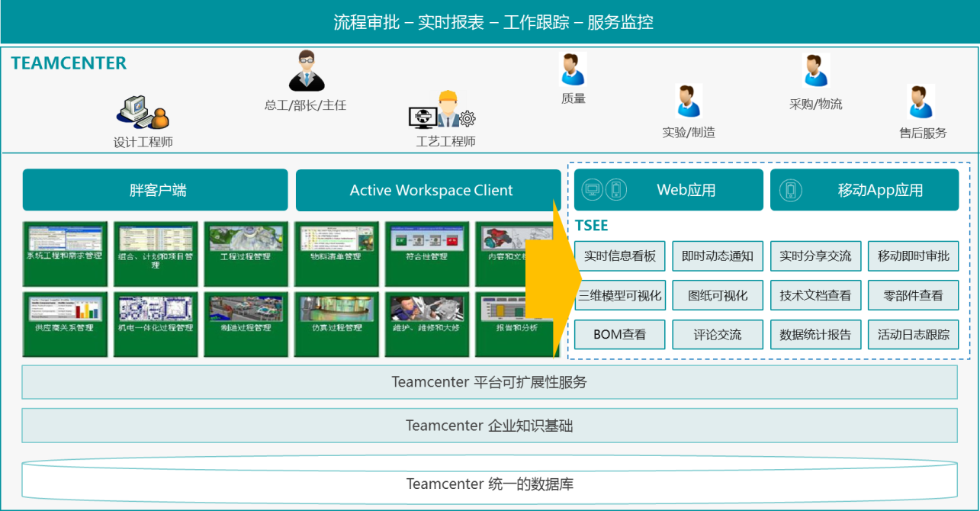
Task: Click the 售后服务 user icon
Action: (921, 101)
